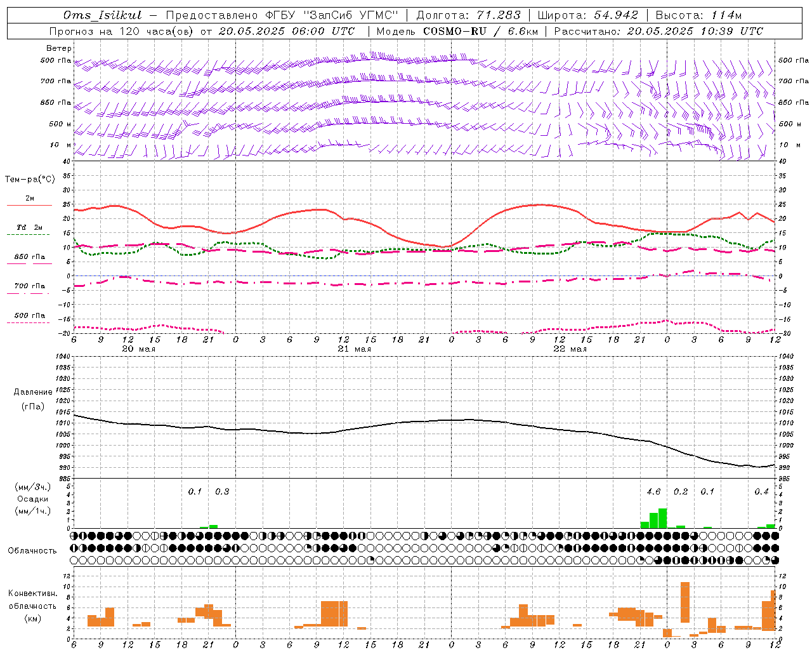Click the 'Широта: 54.942' value
The width and height of the screenshot is (812, 650).
point(587,15)
